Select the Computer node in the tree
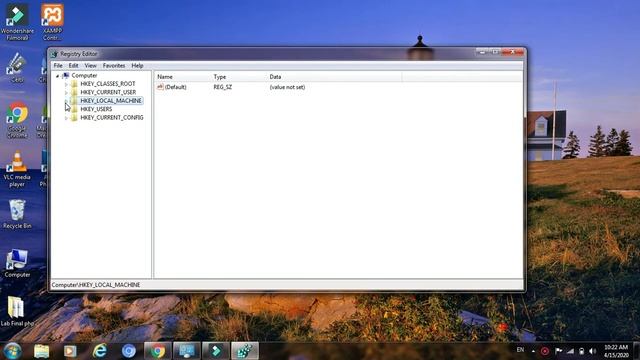Screen dimensions: 640x360 (x=84, y=76)
